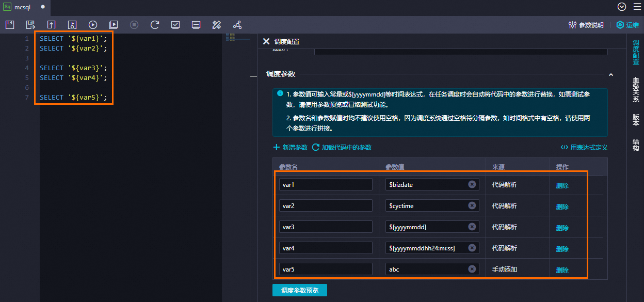644x302 pixels.
Task: Refresh the editor content
Action: coord(155,24)
